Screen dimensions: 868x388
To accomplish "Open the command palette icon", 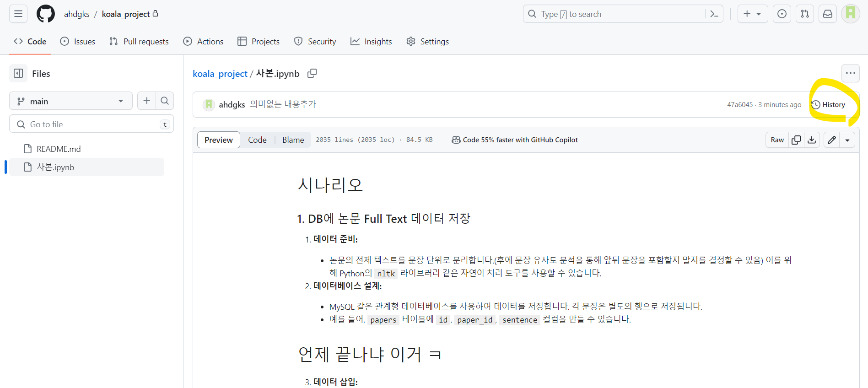I will pyautogui.click(x=714, y=14).
